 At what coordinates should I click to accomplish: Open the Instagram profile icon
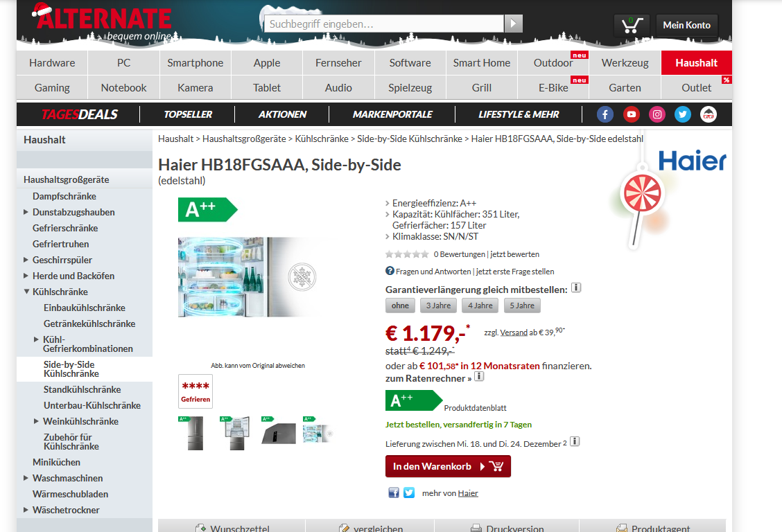(657, 114)
